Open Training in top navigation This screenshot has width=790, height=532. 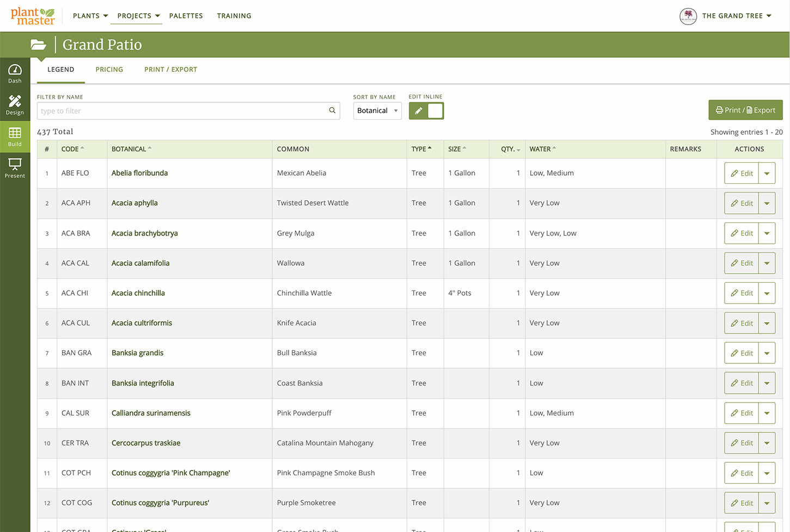(x=234, y=16)
